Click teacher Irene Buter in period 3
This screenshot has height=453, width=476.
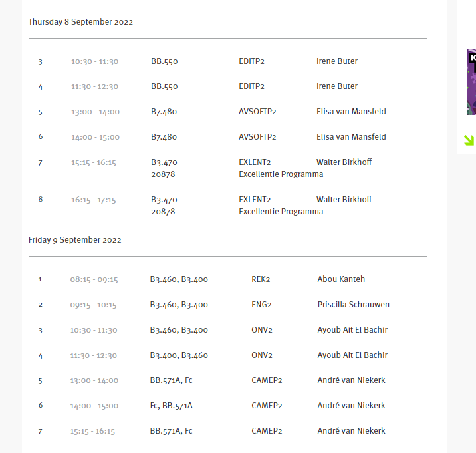(337, 61)
